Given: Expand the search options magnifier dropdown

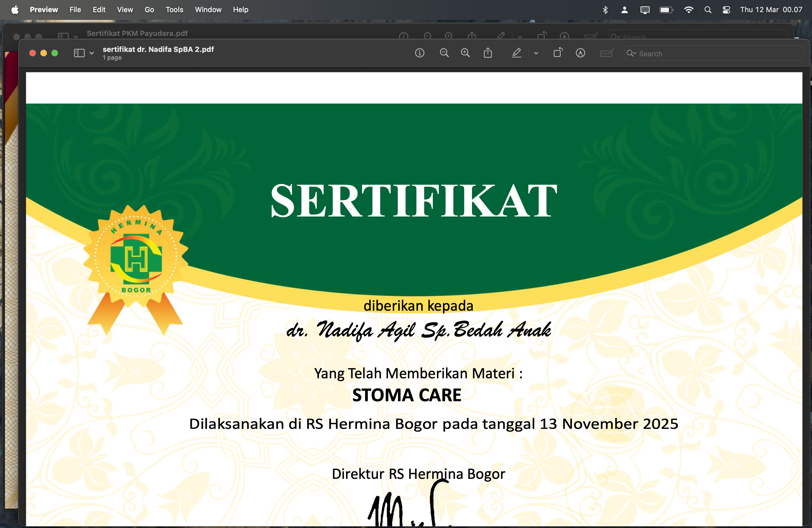Looking at the screenshot, I should point(632,53).
